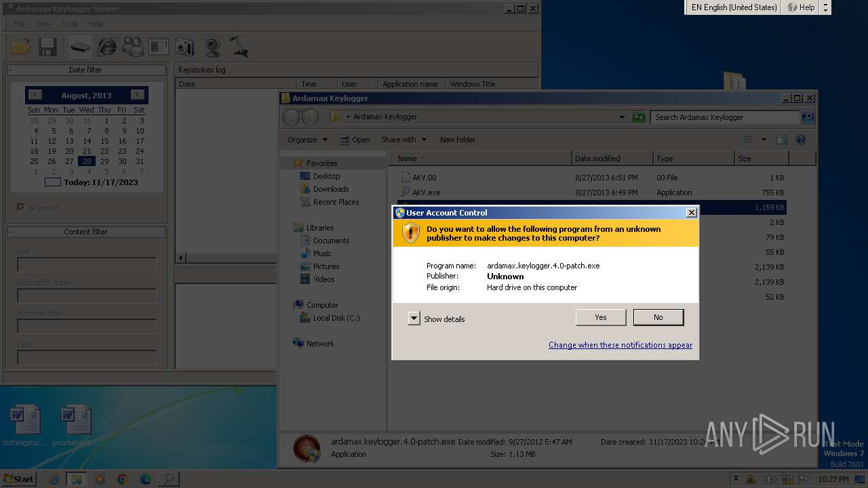Select Desktop under Favorites

(326, 176)
